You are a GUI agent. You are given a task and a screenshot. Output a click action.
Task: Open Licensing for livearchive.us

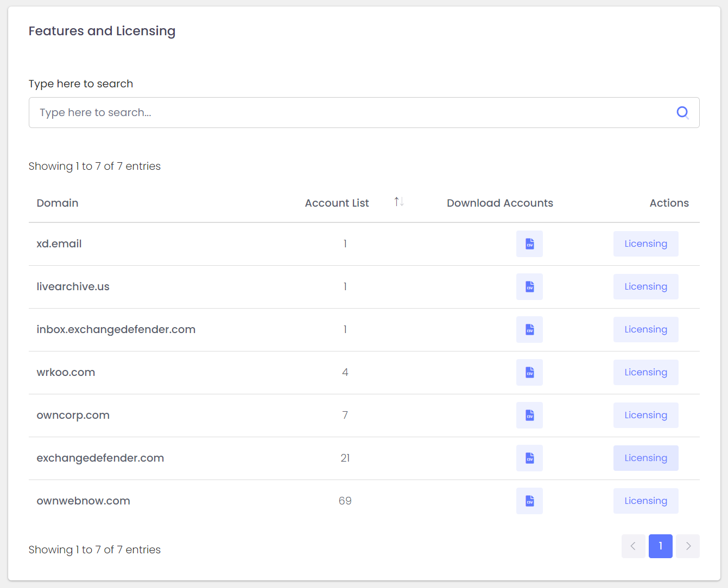coord(645,287)
